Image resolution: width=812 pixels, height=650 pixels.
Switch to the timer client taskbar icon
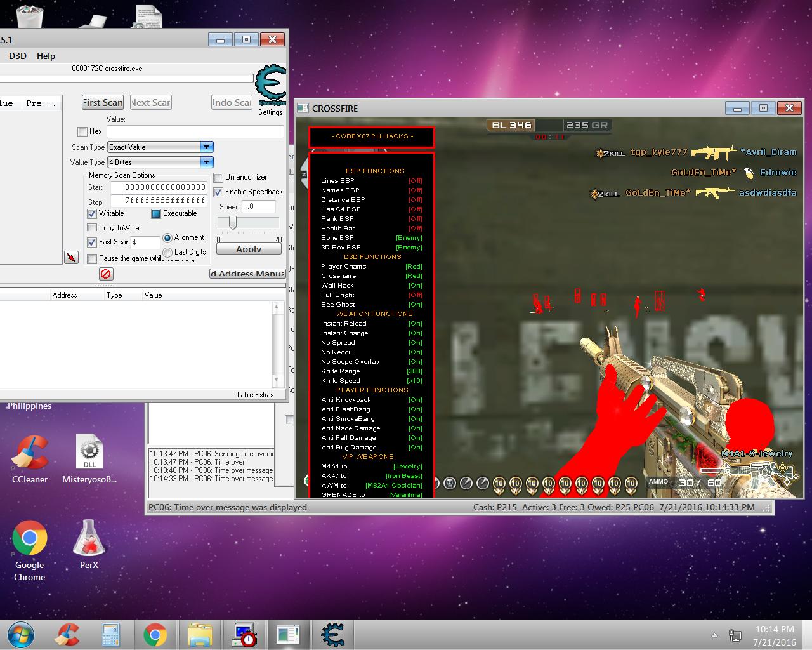tap(244, 635)
